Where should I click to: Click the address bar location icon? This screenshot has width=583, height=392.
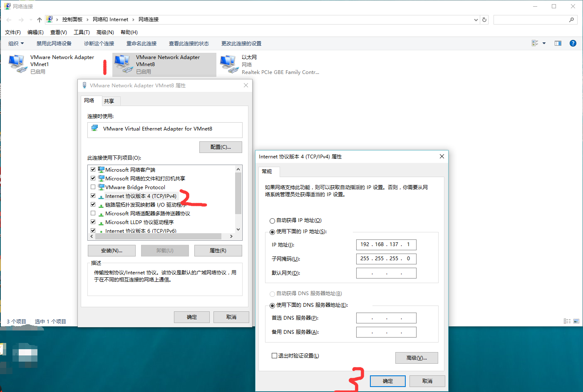(x=50, y=19)
